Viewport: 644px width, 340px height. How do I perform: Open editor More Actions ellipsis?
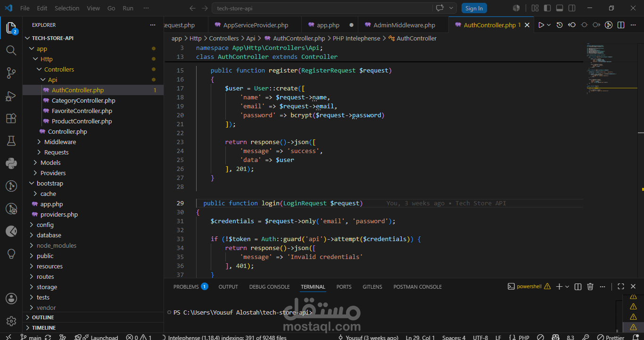point(633,25)
